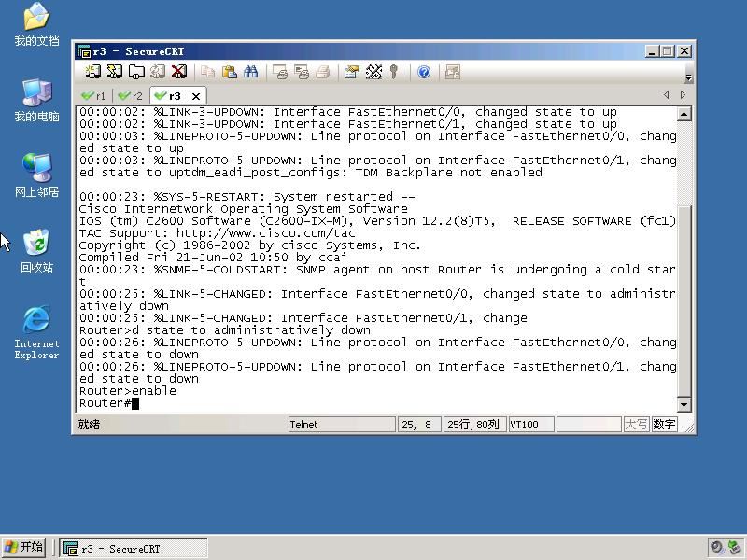Click the terminal scrollbar down arrow
The height and width of the screenshot is (560, 747).
pos(684,405)
